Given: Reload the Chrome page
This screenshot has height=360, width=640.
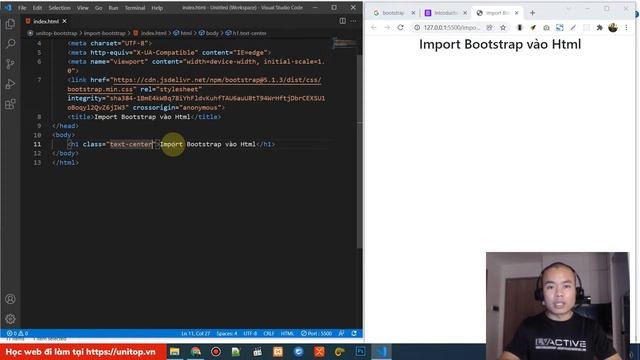Looking at the screenshot, I should click(x=400, y=27).
